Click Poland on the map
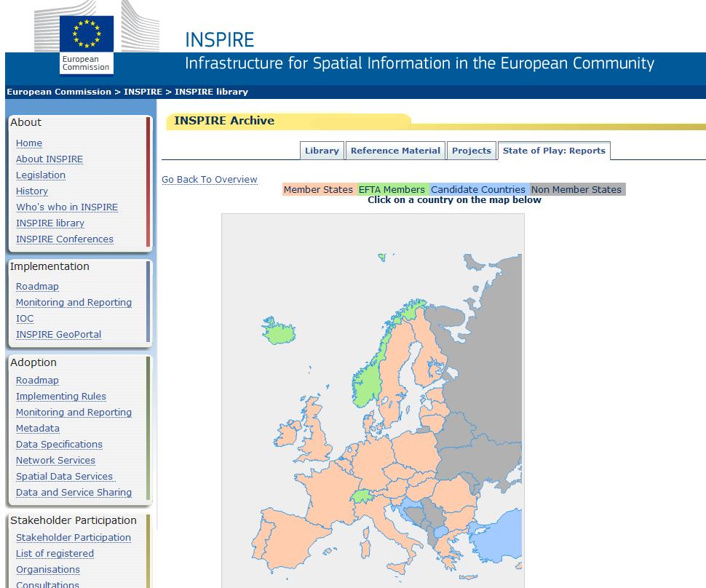Image resolution: width=706 pixels, height=588 pixels. click(416, 450)
